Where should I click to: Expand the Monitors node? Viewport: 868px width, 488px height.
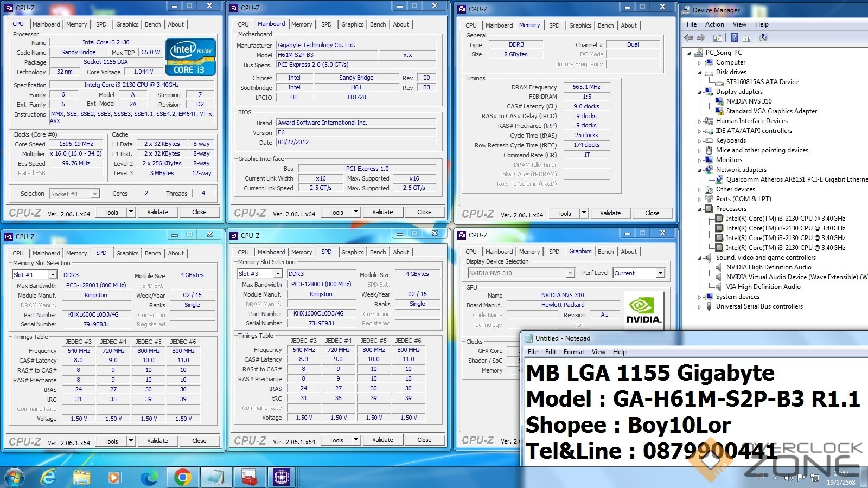(700, 160)
